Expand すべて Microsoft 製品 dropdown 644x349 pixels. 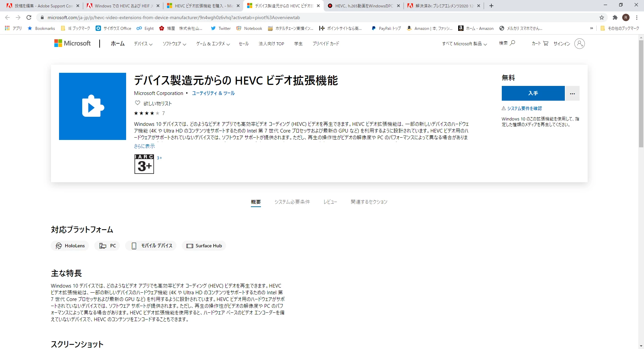click(x=465, y=44)
